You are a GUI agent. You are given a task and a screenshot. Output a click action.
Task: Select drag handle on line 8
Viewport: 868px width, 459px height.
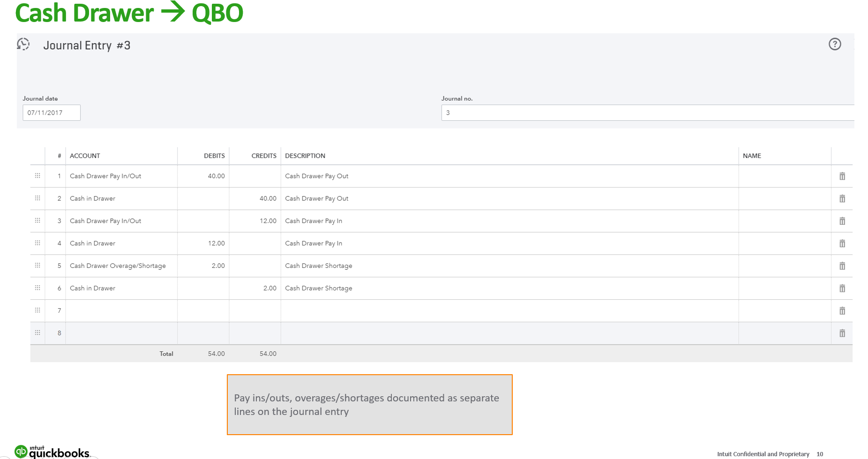37,333
